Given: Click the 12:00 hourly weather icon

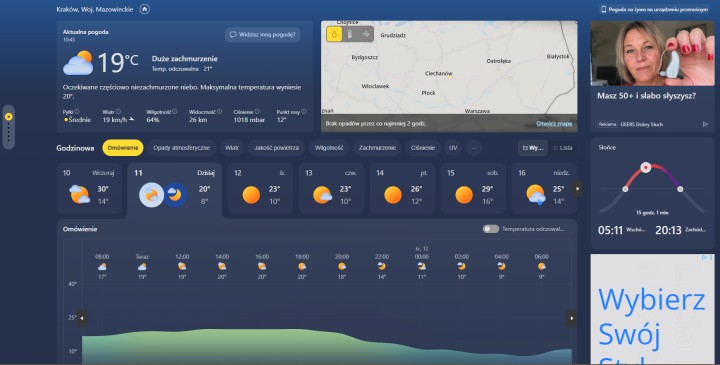Looking at the screenshot, I should click(182, 266).
